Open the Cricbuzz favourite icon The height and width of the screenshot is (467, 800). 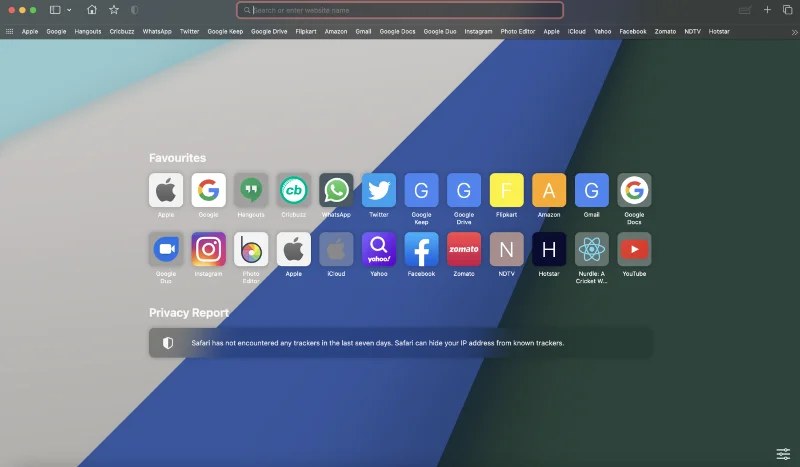click(x=293, y=190)
